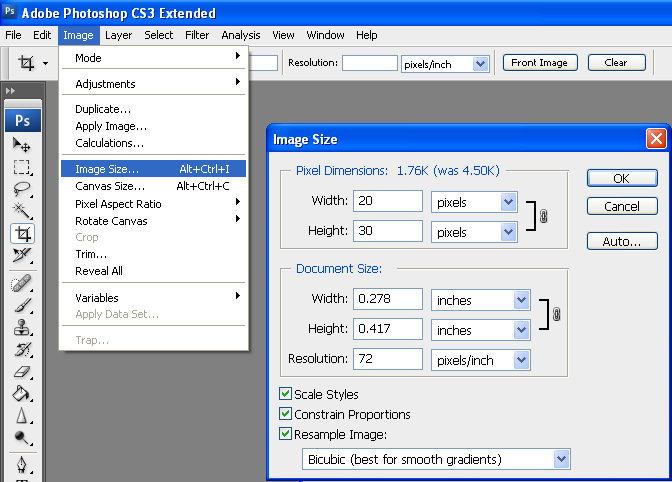Choose Canvas Size menu item
The image size is (672, 482).
tap(153, 186)
